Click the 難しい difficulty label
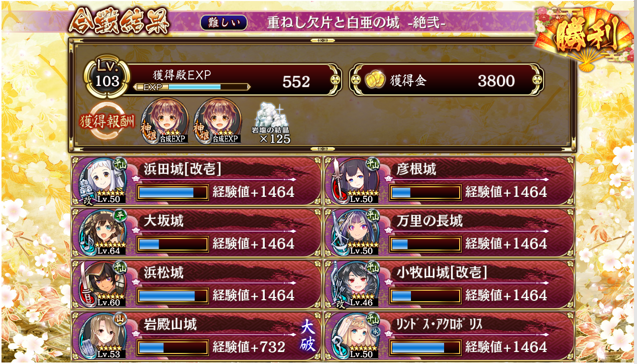This screenshot has height=364, width=637. click(x=224, y=23)
